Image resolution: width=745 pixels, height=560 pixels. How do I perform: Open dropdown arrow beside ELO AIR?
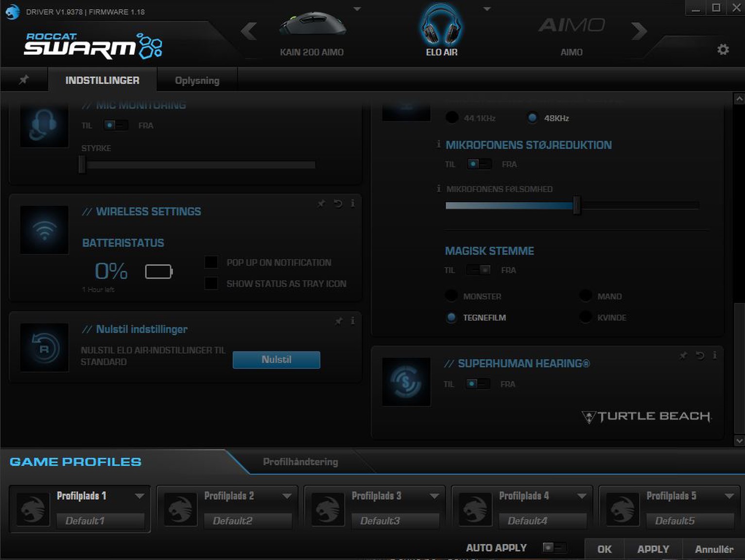pyautogui.click(x=487, y=9)
